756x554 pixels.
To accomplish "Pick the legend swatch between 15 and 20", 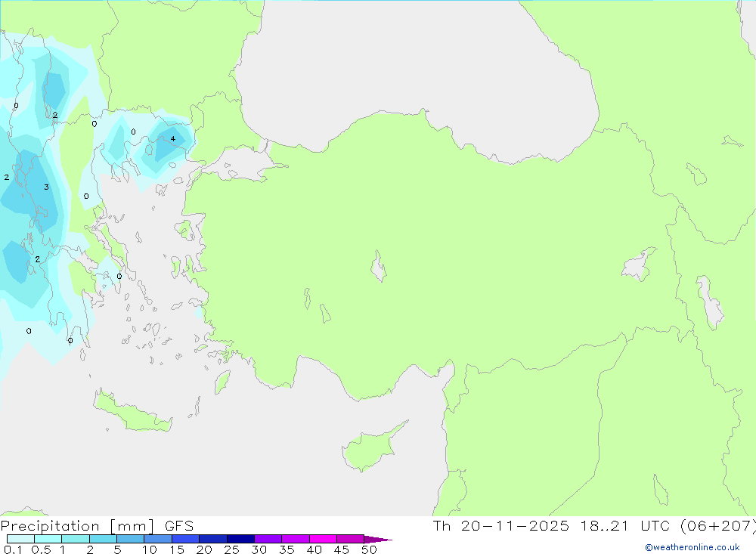I will 186,539.
